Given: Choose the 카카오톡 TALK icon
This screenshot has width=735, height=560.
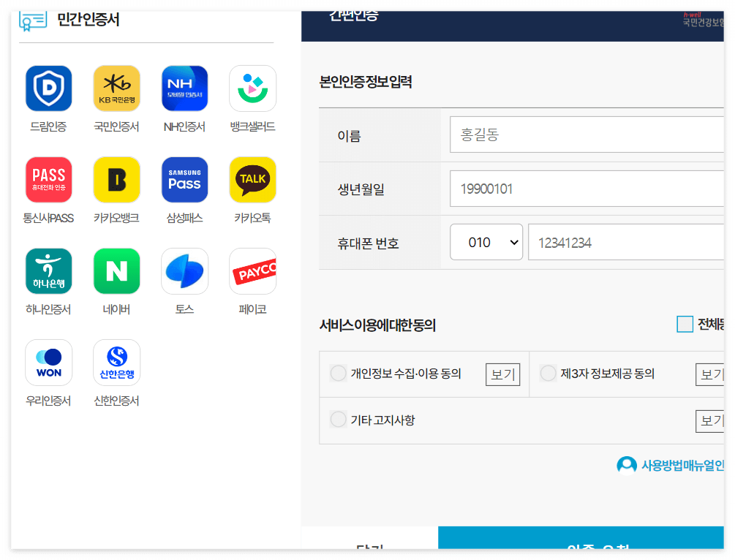Looking at the screenshot, I should tap(252, 180).
